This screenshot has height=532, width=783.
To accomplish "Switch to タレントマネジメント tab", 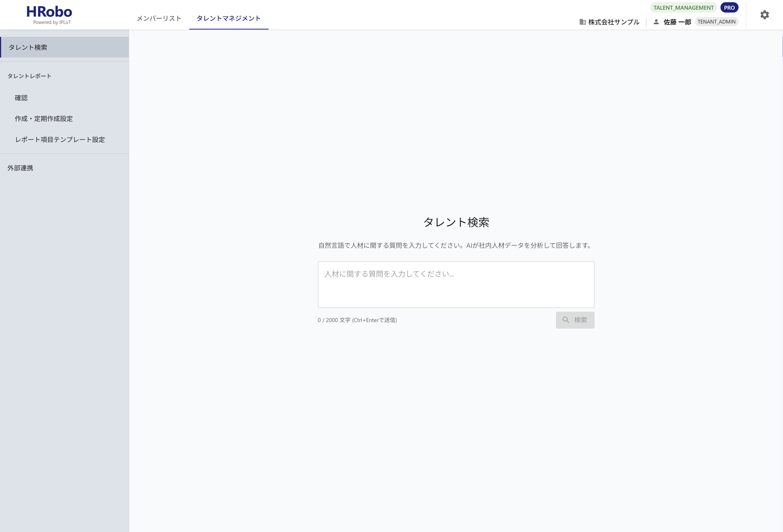I will pyautogui.click(x=228, y=18).
